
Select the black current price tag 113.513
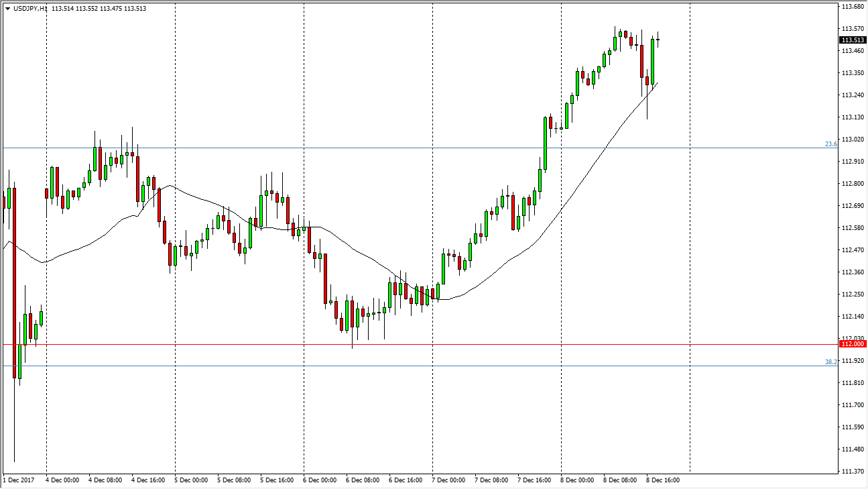point(853,40)
